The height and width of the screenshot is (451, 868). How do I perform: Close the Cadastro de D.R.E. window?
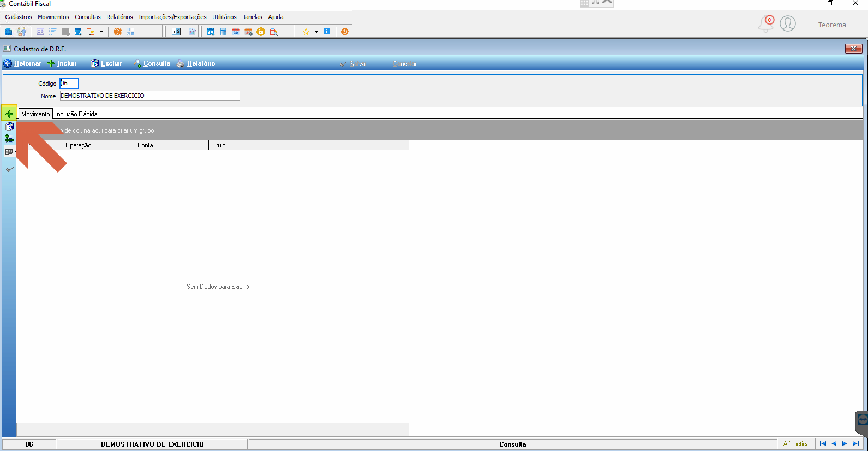click(853, 49)
